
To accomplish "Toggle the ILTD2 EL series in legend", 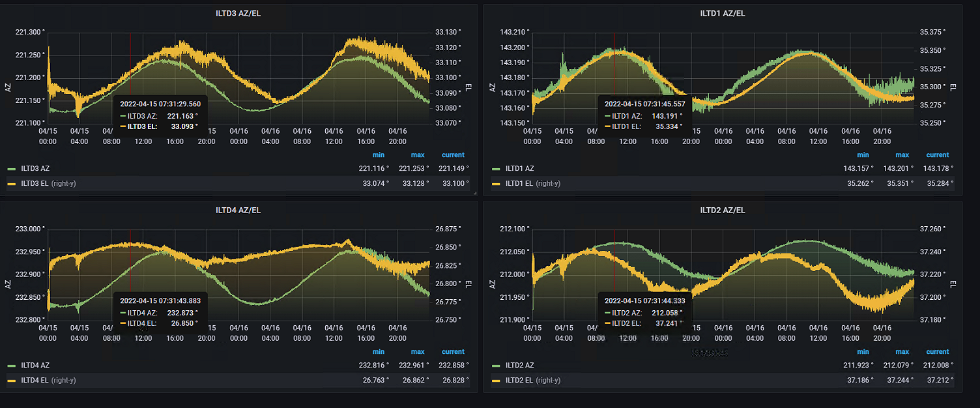I will (521, 381).
